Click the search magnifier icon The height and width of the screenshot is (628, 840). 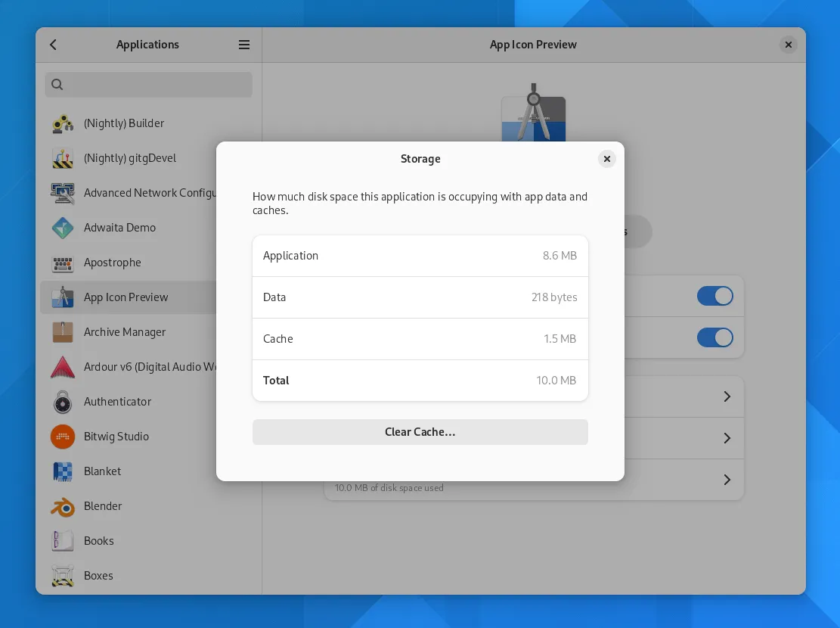coord(57,84)
